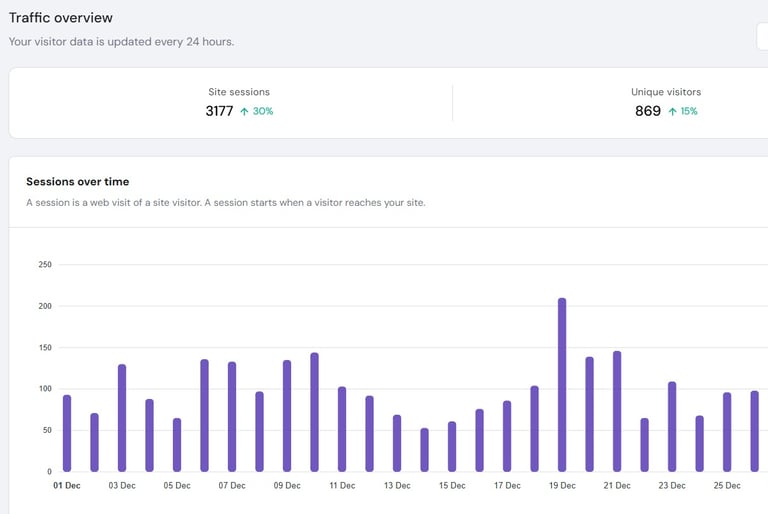Select the bar above 09 Dec
This screenshot has width=768, height=514.
[x=287, y=416]
